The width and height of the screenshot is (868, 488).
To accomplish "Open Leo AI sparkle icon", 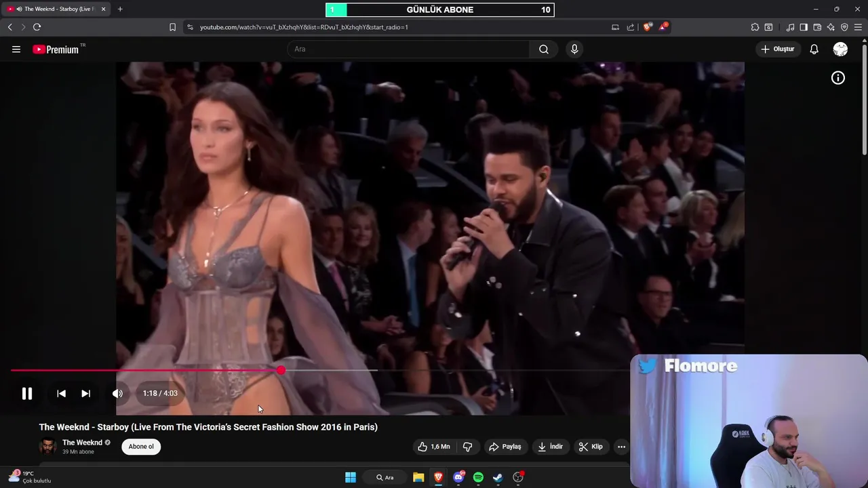I will tap(831, 27).
